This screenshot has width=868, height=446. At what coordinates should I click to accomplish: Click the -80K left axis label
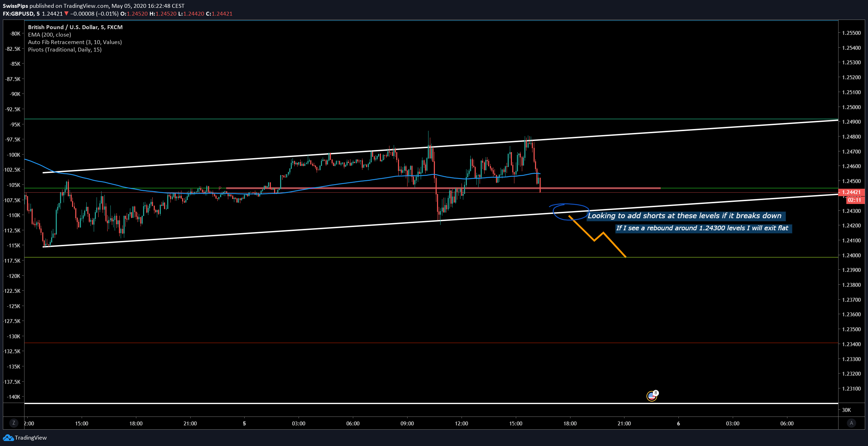15,33
